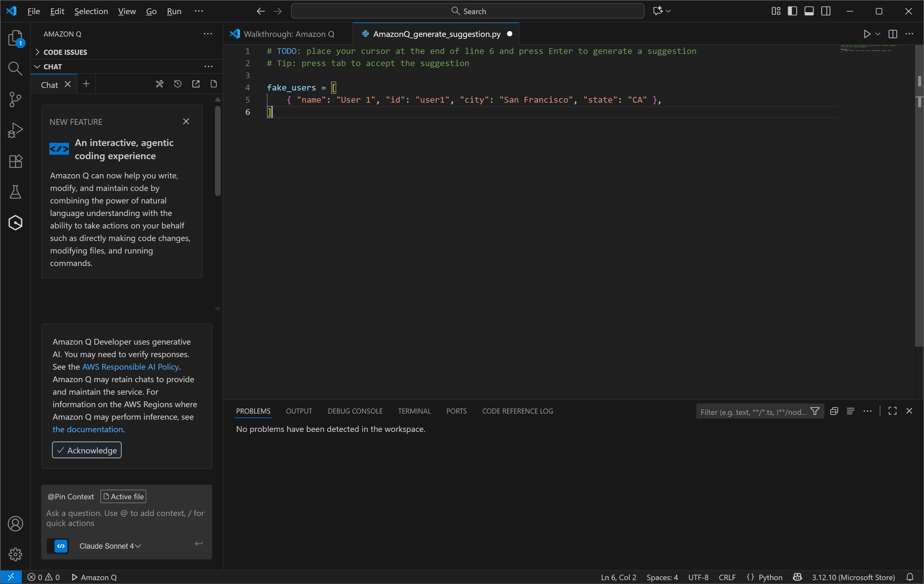This screenshot has height=584, width=924.
Task: Open the OUTPUT panel tab
Action: pos(299,411)
